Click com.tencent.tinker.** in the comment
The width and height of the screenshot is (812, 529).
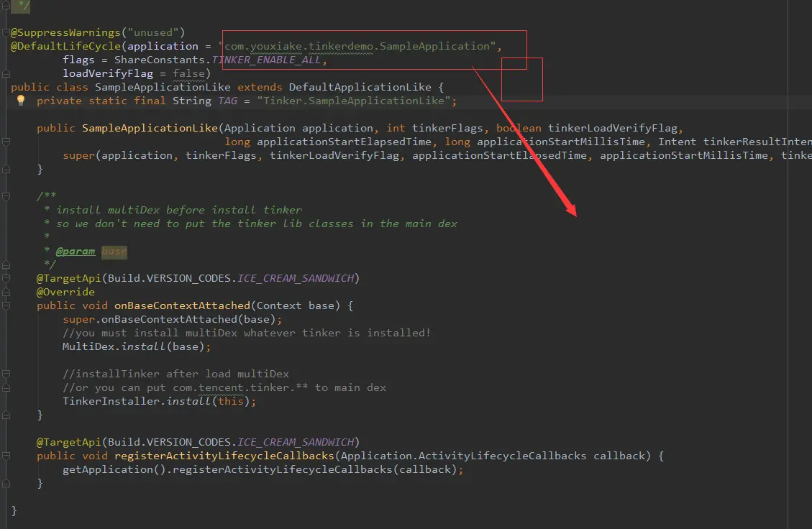tap(240, 387)
